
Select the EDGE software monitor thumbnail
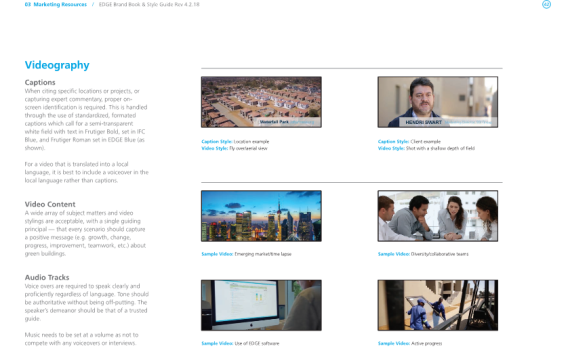click(261, 305)
